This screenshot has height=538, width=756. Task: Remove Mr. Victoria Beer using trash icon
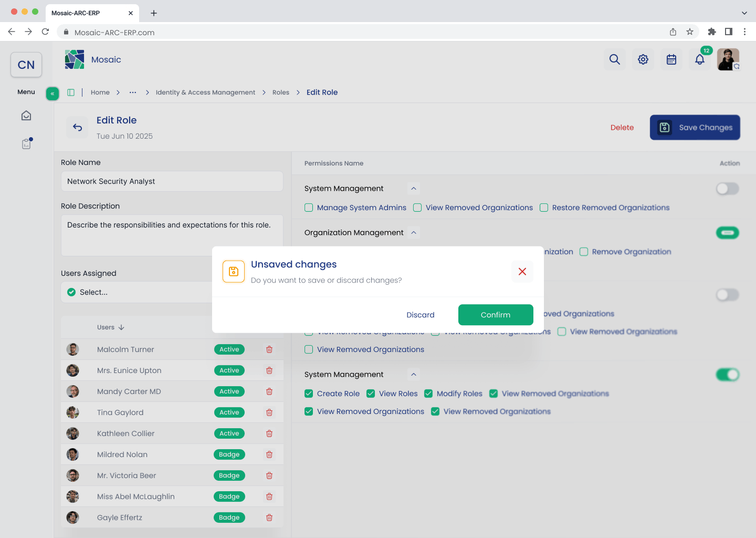point(269,475)
